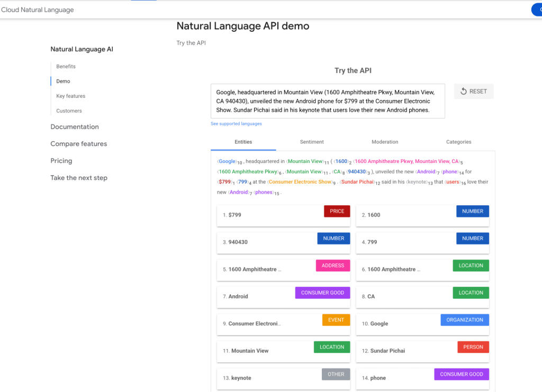
Task: Select Demo in the sidebar
Action: [64, 81]
